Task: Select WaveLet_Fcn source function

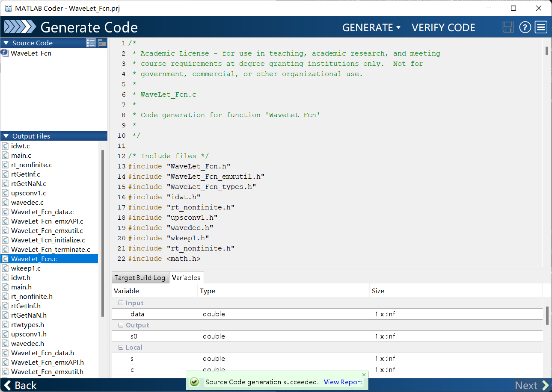Action: tap(31, 53)
